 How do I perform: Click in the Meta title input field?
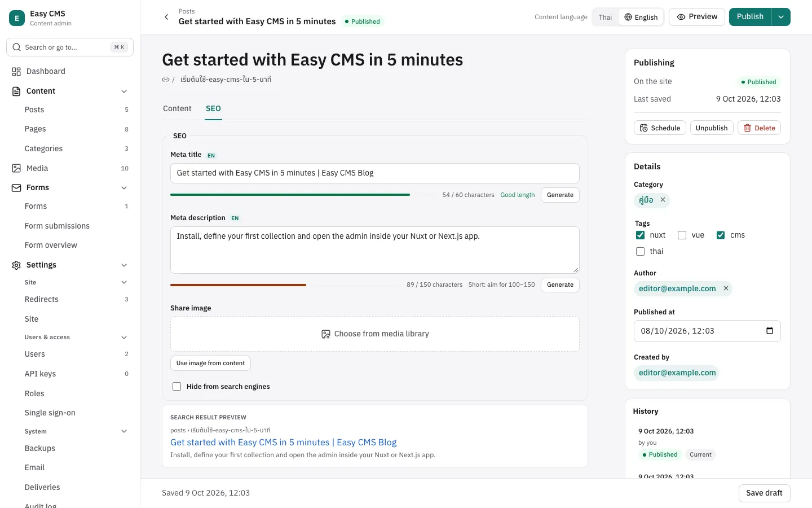tap(375, 173)
